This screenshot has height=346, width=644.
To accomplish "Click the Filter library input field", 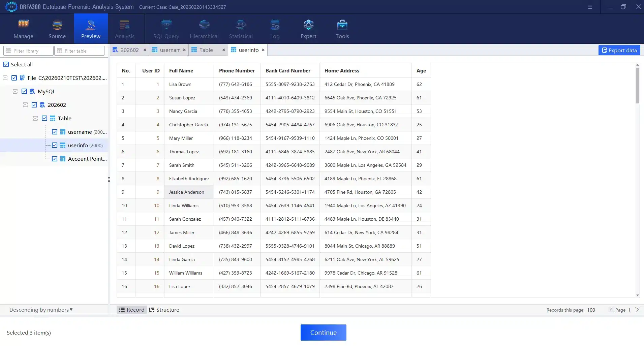I will pos(29,51).
